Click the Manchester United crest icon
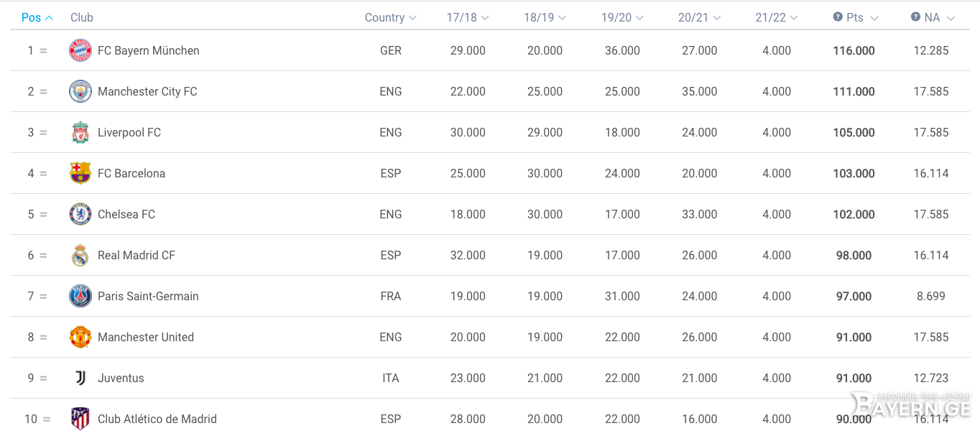 click(80, 337)
